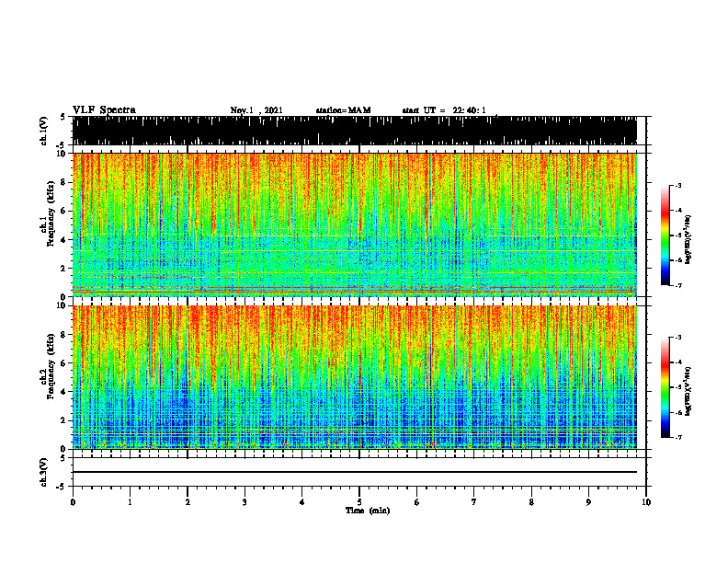The image size is (728, 563).
Task: Click time axis tick label "3"
Action: pos(245,502)
